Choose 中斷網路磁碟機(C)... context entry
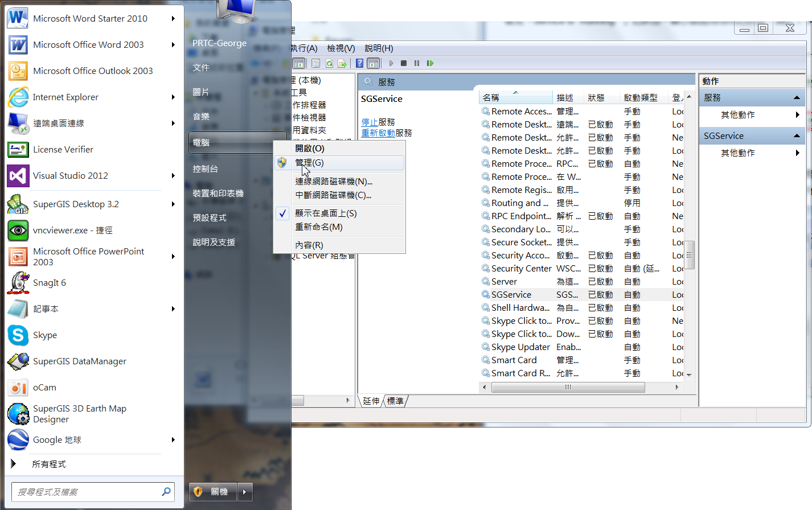The width and height of the screenshot is (812, 510). [x=339, y=195]
